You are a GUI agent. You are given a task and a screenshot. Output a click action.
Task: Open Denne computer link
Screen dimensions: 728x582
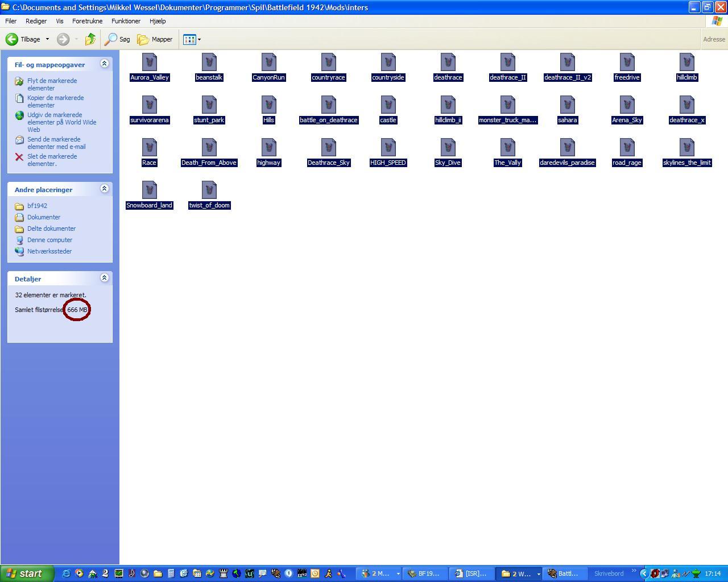tap(49, 240)
